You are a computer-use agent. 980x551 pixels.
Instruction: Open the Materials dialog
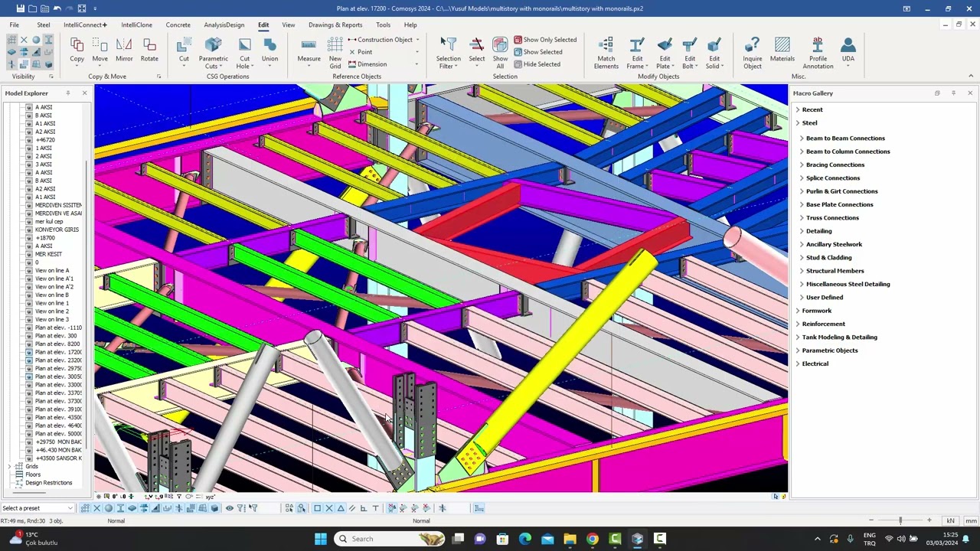(782, 51)
